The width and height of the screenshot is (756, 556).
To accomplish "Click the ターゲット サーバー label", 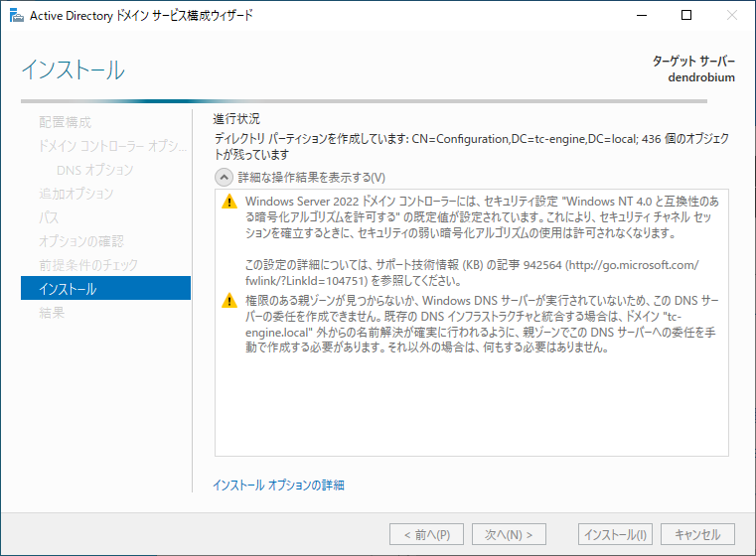I will [693, 61].
